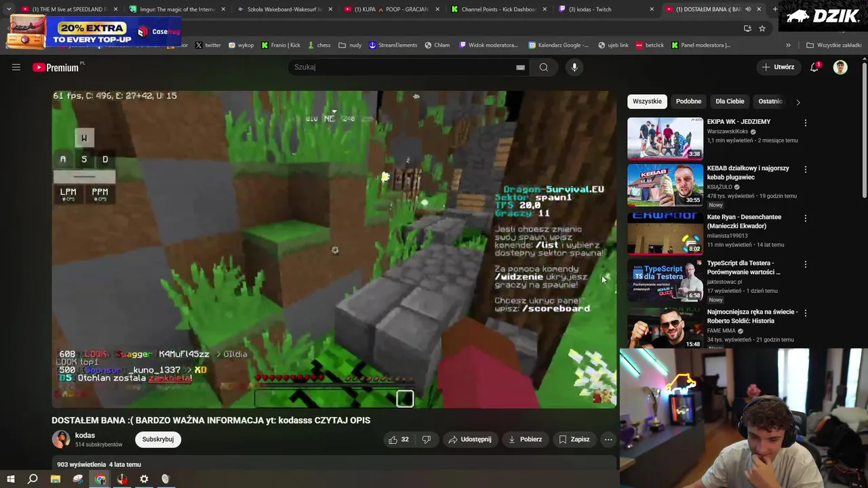The height and width of the screenshot is (488, 868).
Task: Show more filter chips with right arrow
Action: [x=798, y=102]
